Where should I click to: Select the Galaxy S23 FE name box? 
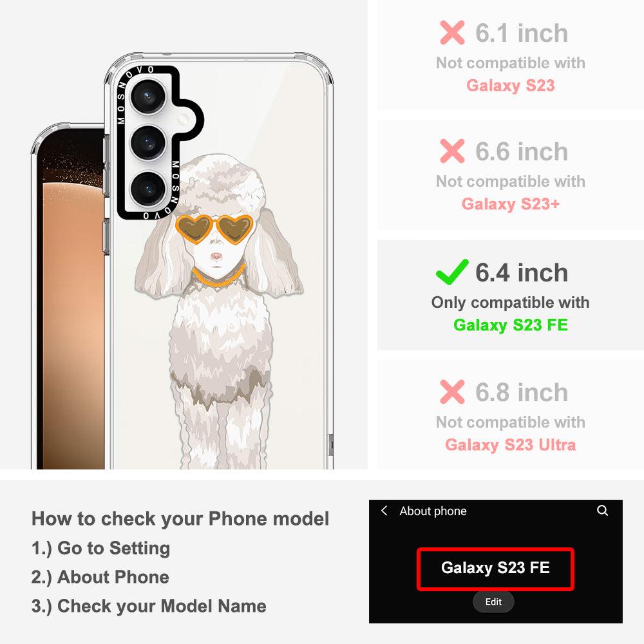coord(495,569)
